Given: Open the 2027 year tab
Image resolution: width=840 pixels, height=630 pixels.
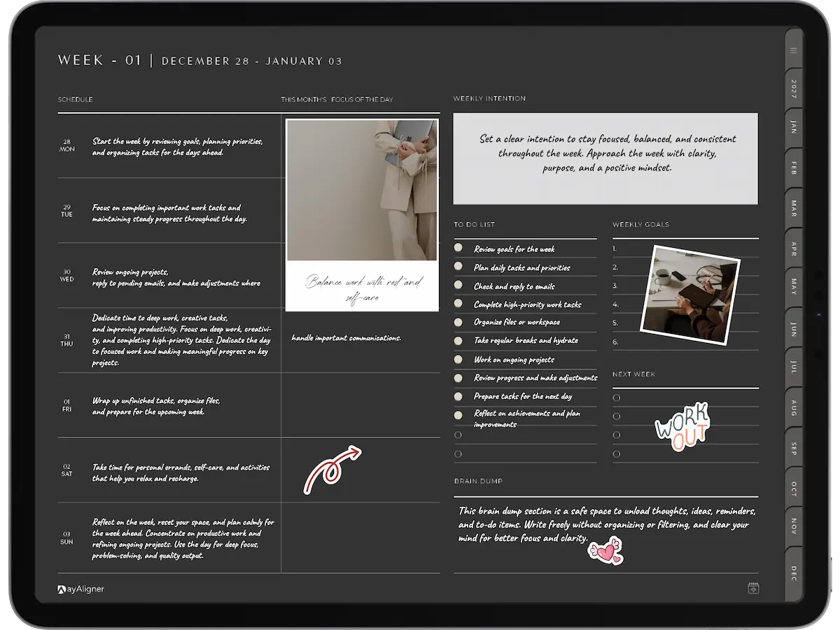Looking at the screenshot, I should coord(794,88).
